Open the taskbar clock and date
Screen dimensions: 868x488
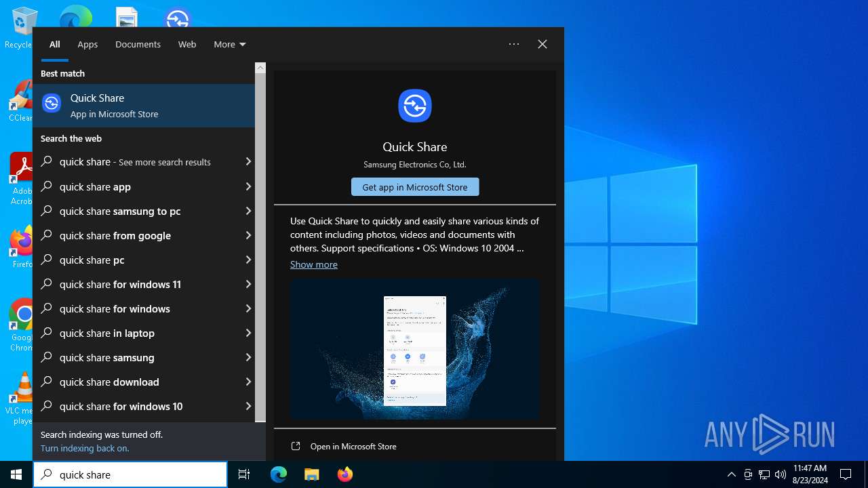click(x=810, y=474)
